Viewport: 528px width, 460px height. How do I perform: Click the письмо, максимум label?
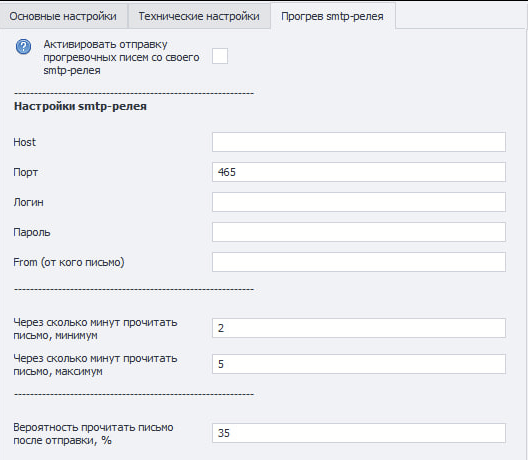[95, 365]
